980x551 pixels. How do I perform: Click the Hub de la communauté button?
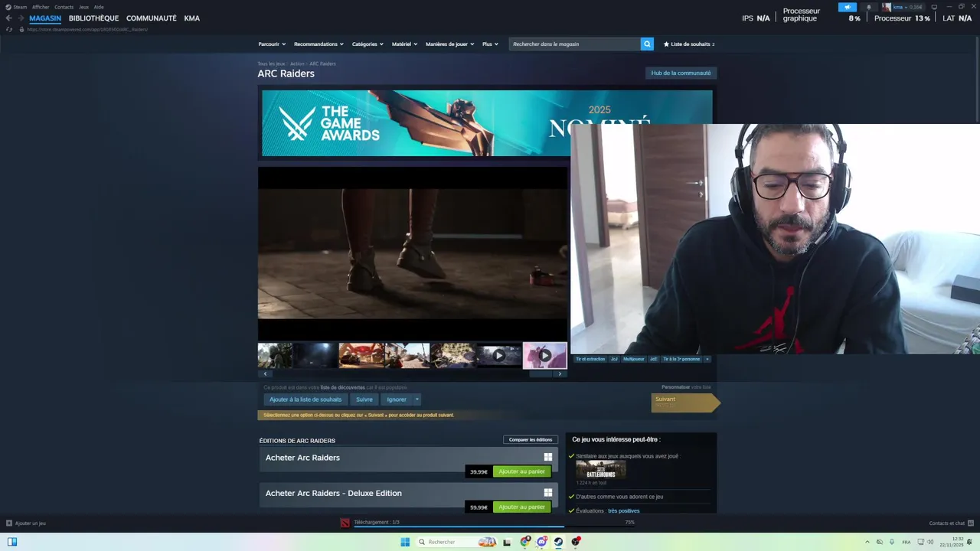(681, 73)
